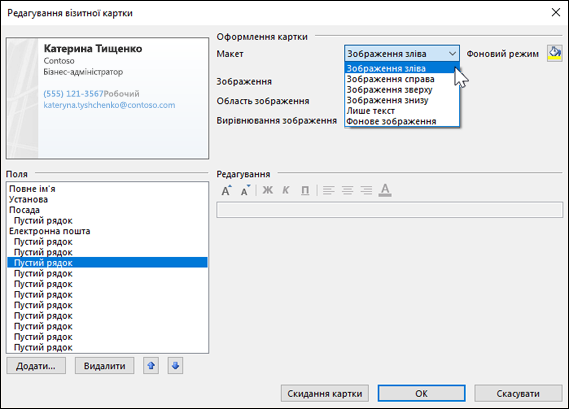Screen dimensions: 569x409
Task: Click email link in card preview
Action: click(109, 105)
